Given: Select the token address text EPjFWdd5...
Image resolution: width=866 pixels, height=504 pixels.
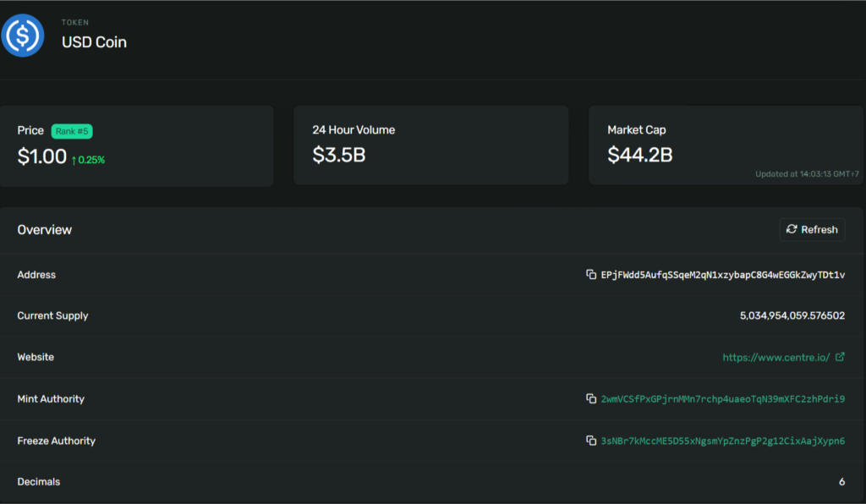Looking at the screenshot, I should point(722,275).
